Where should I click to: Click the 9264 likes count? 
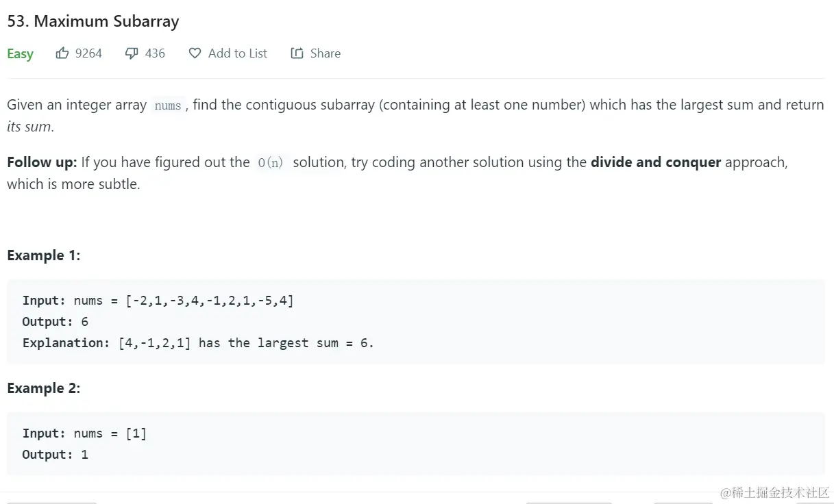[88, 53]
